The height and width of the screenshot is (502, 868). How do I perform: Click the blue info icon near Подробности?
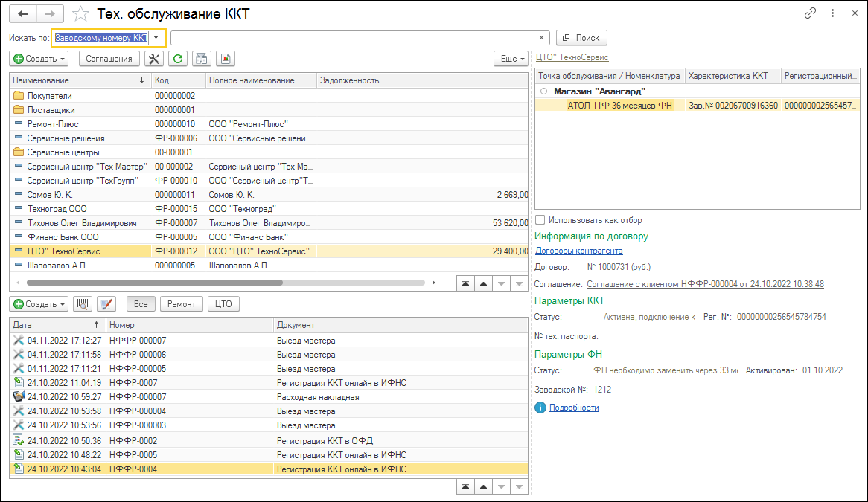point(540,408)
